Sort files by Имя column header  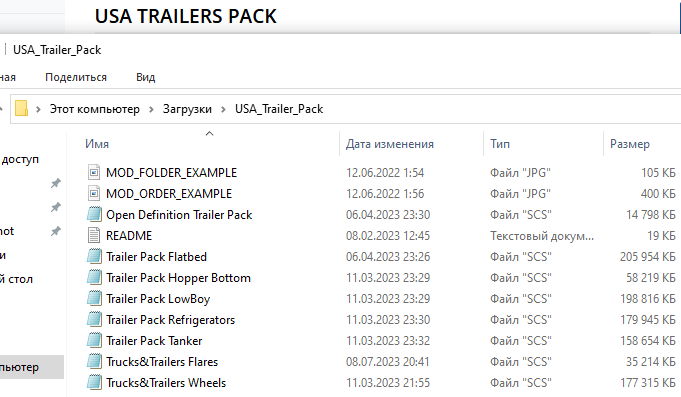point(97,144)
